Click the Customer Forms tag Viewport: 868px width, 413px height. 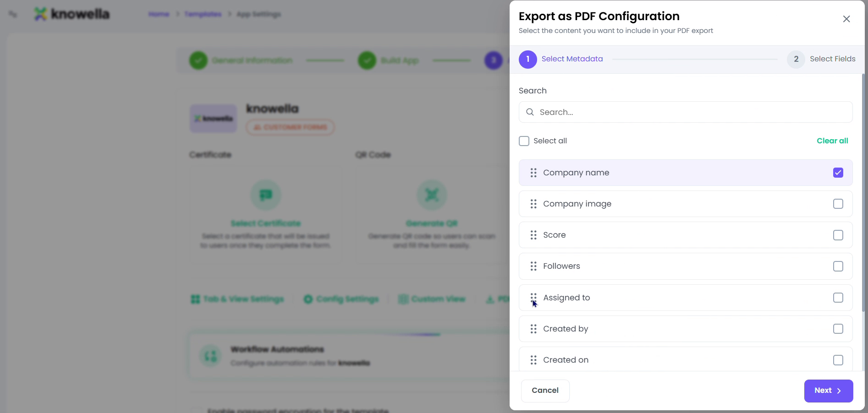pos(290,127)
